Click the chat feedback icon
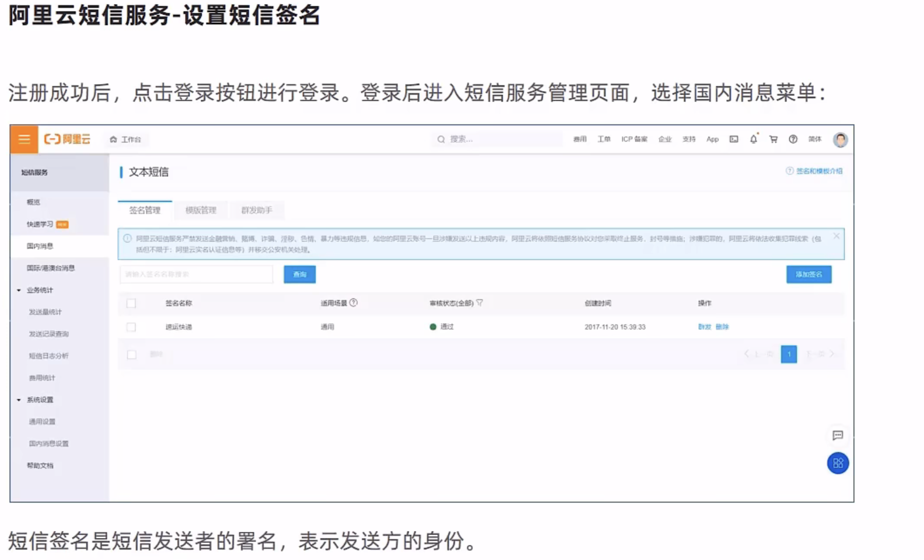 pyautogui.click(x=837, y=435)
